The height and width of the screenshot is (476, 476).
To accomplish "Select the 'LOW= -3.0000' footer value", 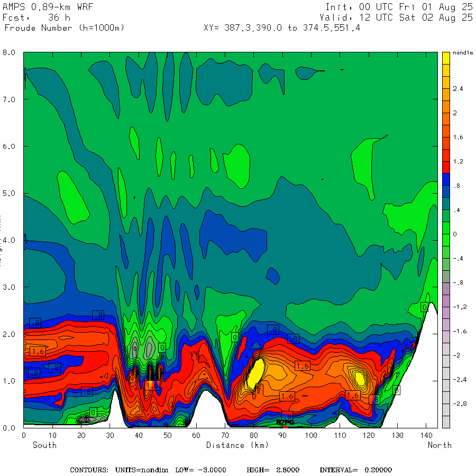I will pyautogui.click(x=200, y=470).
